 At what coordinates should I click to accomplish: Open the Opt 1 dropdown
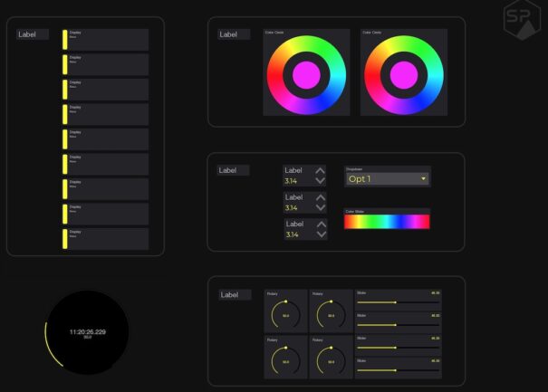tap(387, 178)
